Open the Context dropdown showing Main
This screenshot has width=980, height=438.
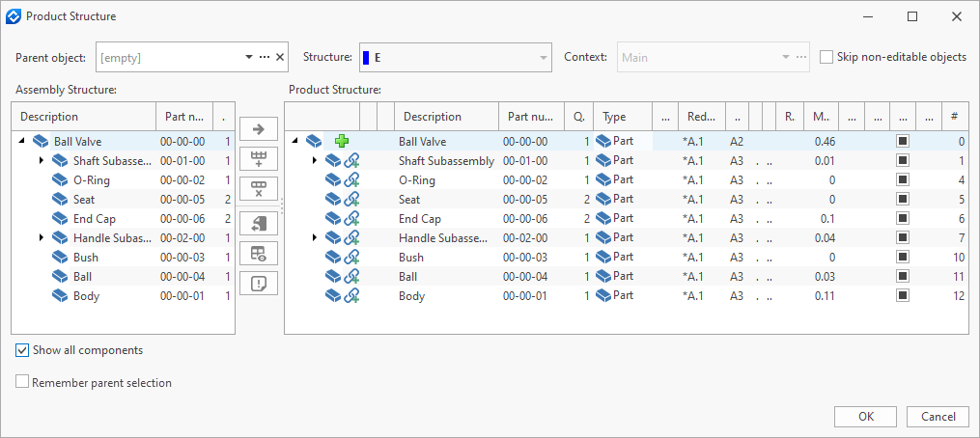[786, 58]
